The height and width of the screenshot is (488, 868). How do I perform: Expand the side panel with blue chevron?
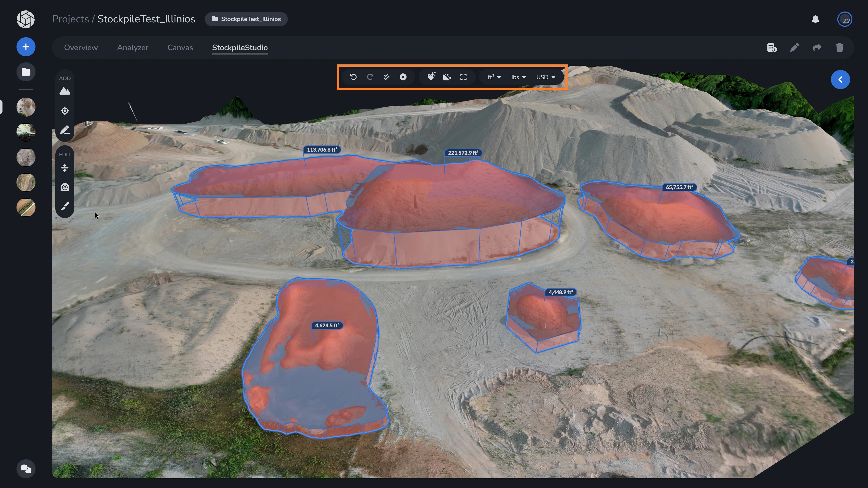[840, 80]
